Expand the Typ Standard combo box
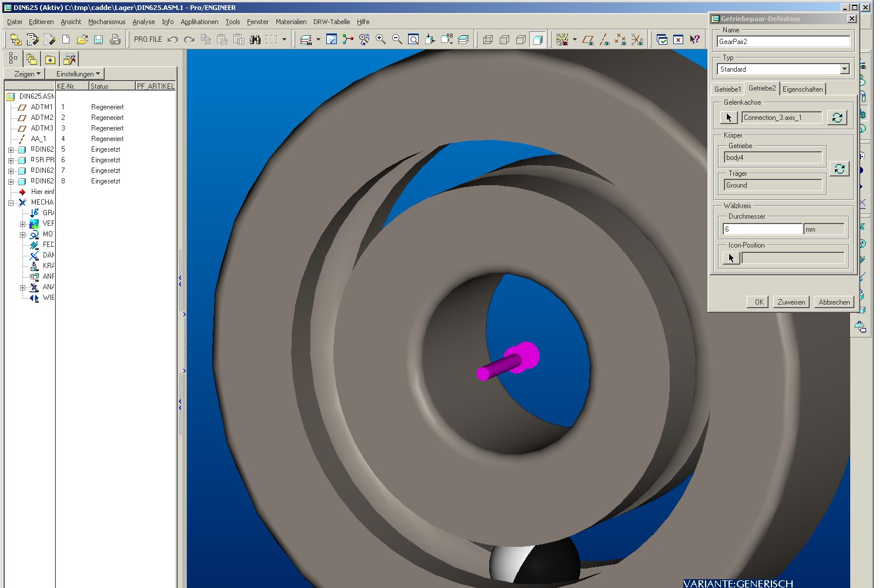Viewport: 882px width, 588px height. pyautogui.click(x=844, y=69)
